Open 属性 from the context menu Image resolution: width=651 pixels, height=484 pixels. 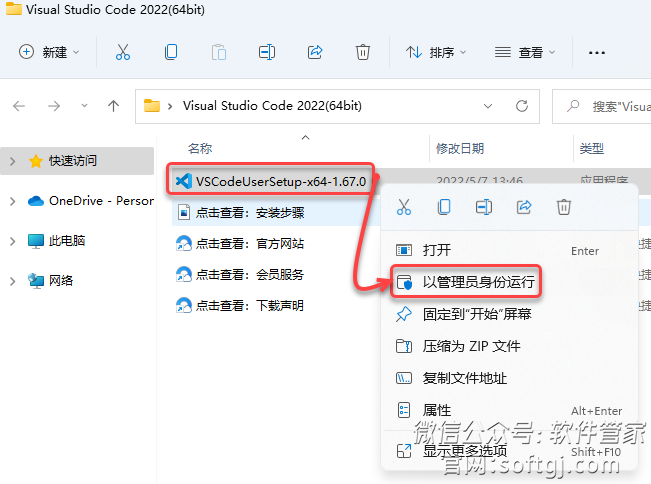coord(509,410)
